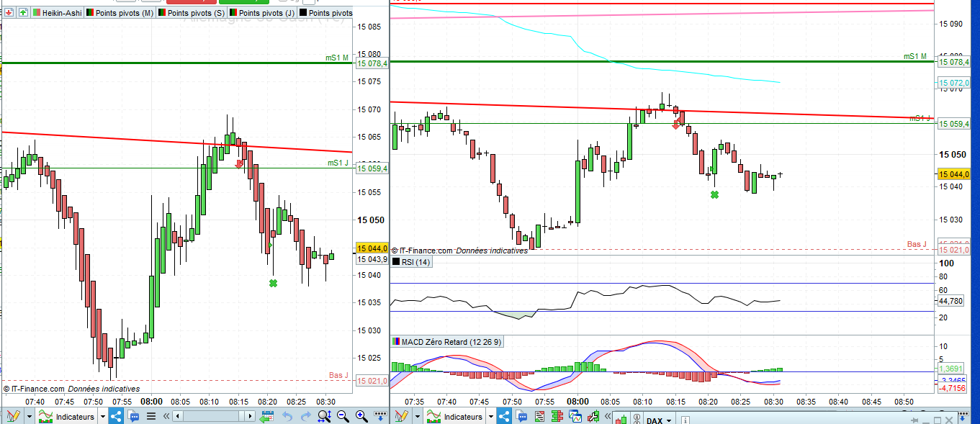Open drawing tools pencil in right chart

[x=402, y=416]
